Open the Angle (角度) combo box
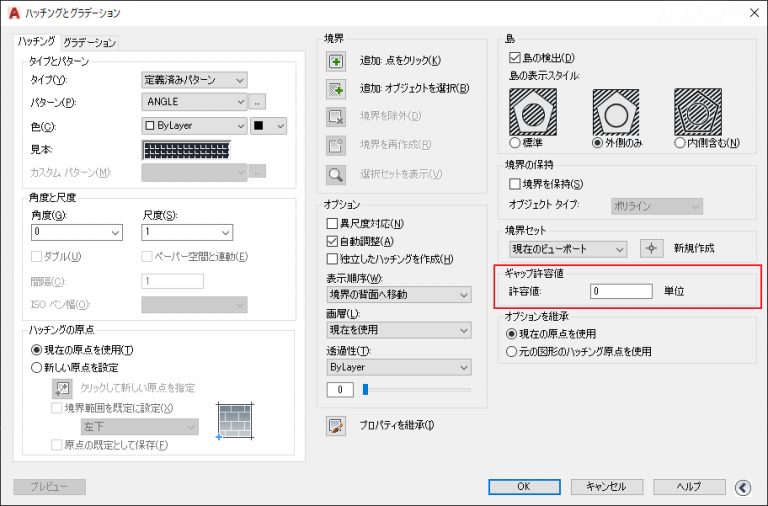This screenshot has width=768, height=506. click(x=76, y=232)
